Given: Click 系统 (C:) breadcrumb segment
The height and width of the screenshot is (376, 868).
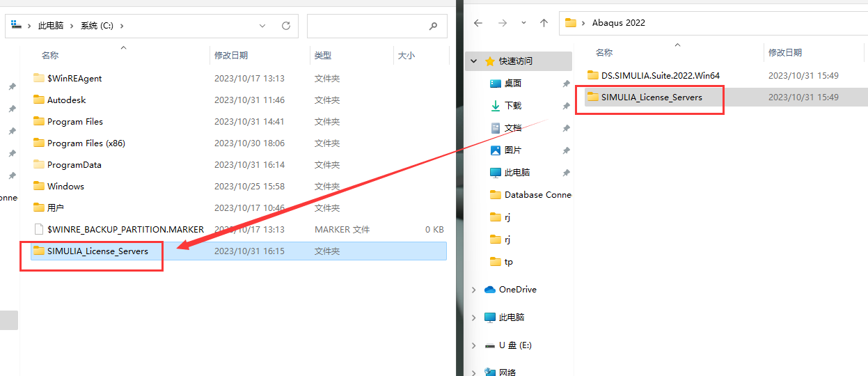Looking at the screenshot, I should click(x=97, y=26).
